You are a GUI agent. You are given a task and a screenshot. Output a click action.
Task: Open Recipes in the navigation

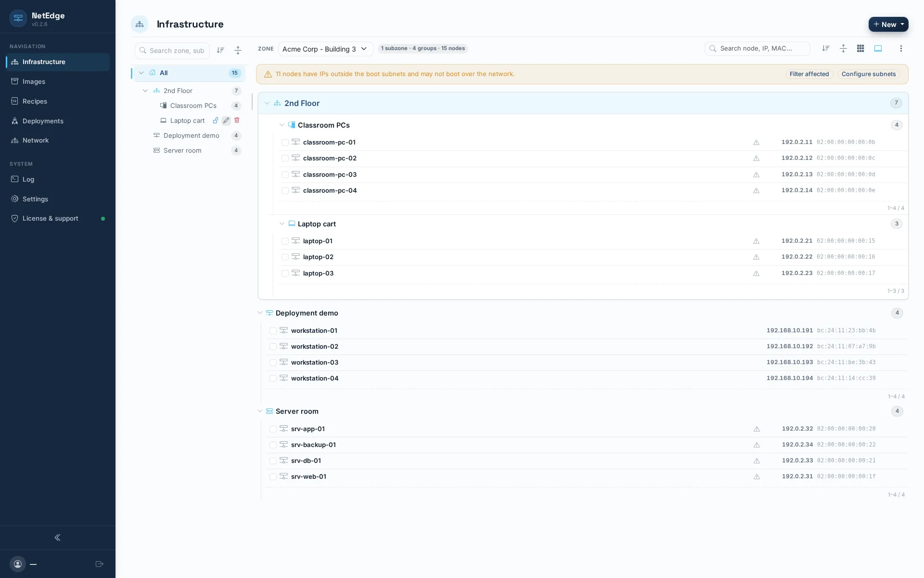58,101
